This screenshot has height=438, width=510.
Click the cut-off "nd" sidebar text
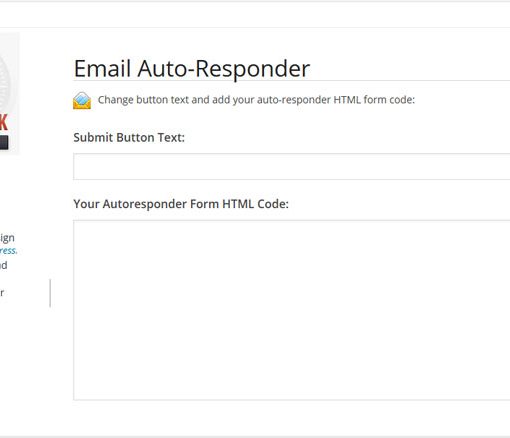pos(3,265)
